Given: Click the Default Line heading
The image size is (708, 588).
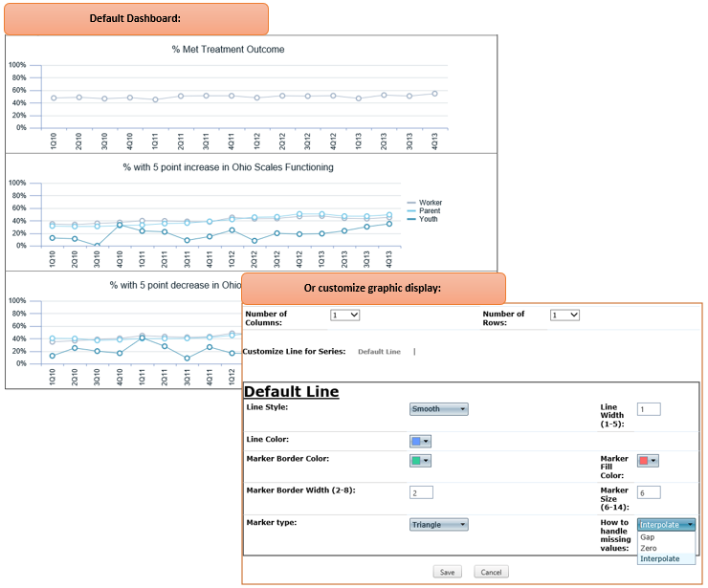Looking at the screenshot, I should point(291,391).
